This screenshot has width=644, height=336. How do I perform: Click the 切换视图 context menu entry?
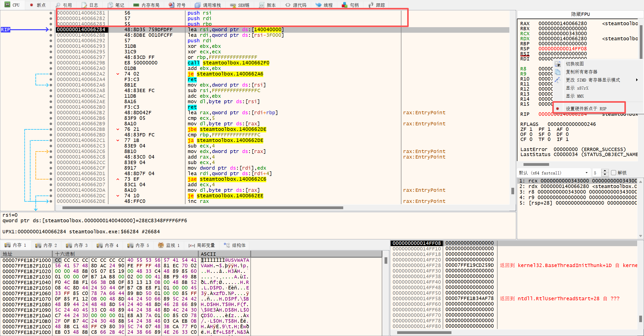click(x=575, y=64)
